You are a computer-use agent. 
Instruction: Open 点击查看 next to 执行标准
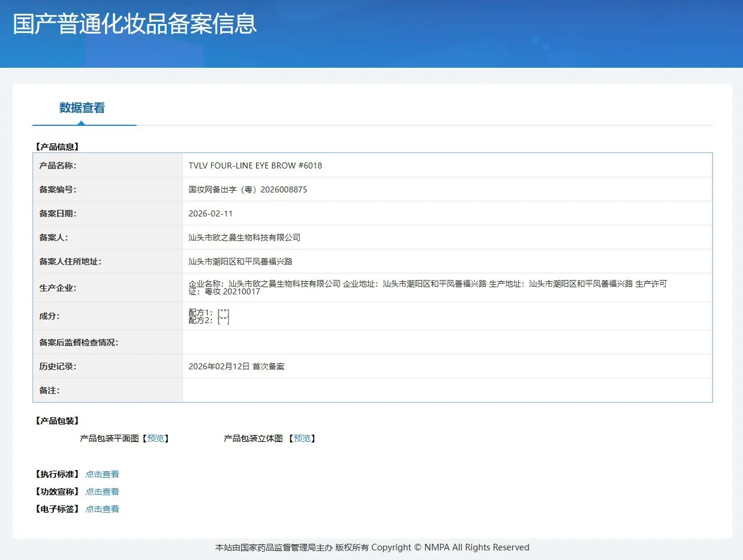(102, 474)
